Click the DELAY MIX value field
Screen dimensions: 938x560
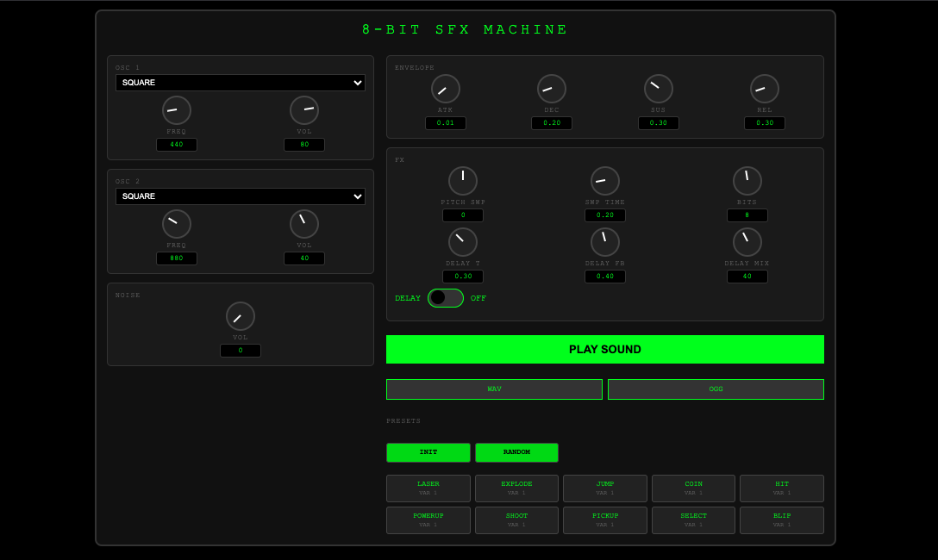click(747, 276)
